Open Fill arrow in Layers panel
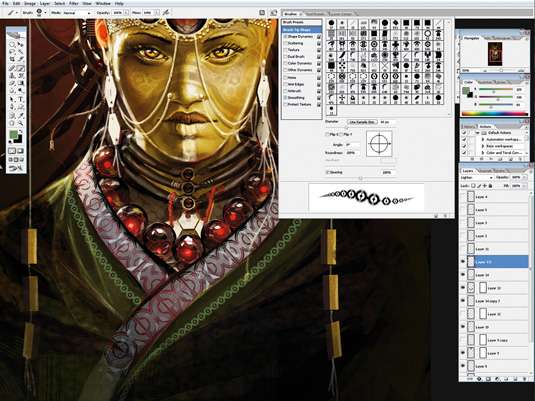The height and width of the screenshot is (401, 535). coord(525,186)
